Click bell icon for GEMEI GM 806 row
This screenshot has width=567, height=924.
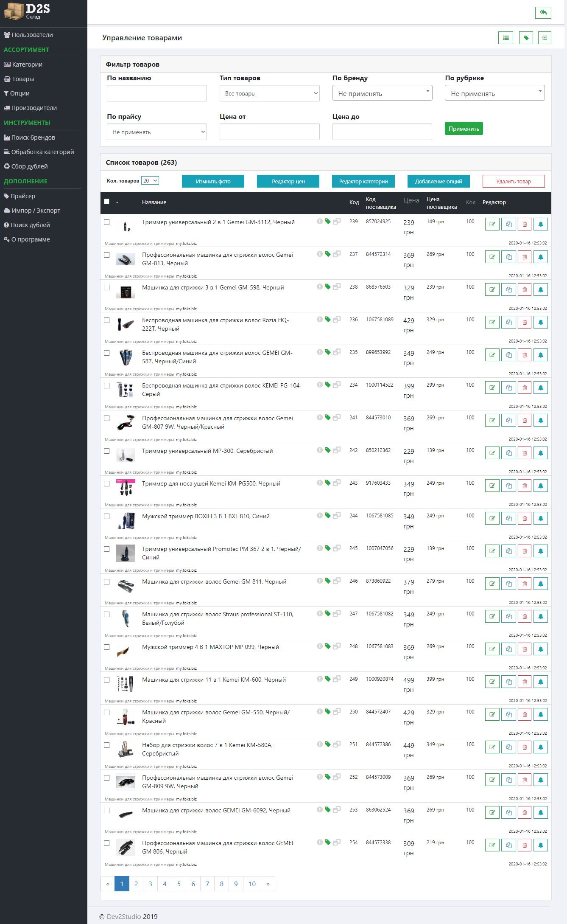tap(541, 845)
